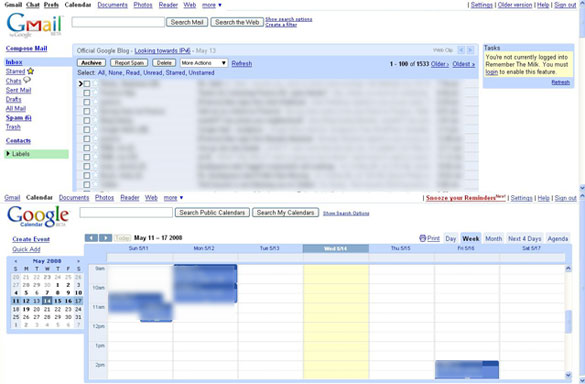Go to Older messages page
Viewport: 585px width, 384px height.
tap(439, 64)
